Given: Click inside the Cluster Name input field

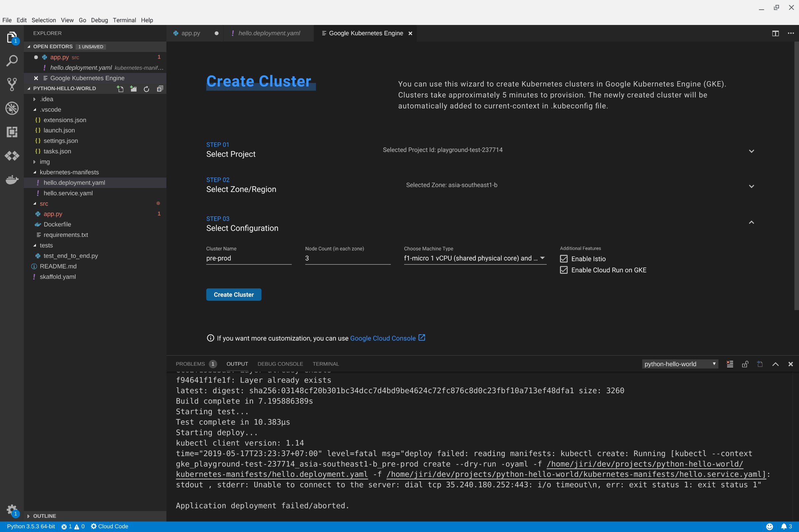Looking at the screenshot, I should tap(248, 258).
